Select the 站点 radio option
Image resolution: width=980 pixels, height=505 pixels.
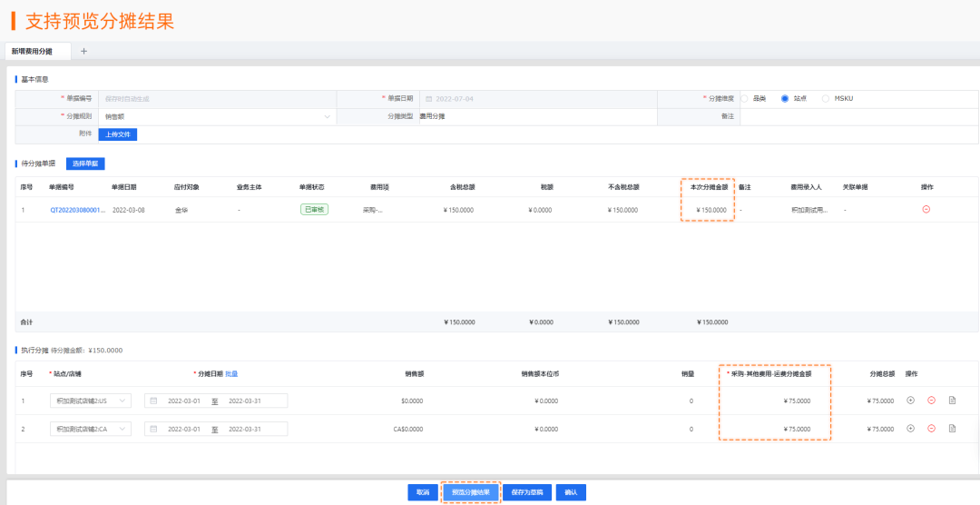coord(785,98)
